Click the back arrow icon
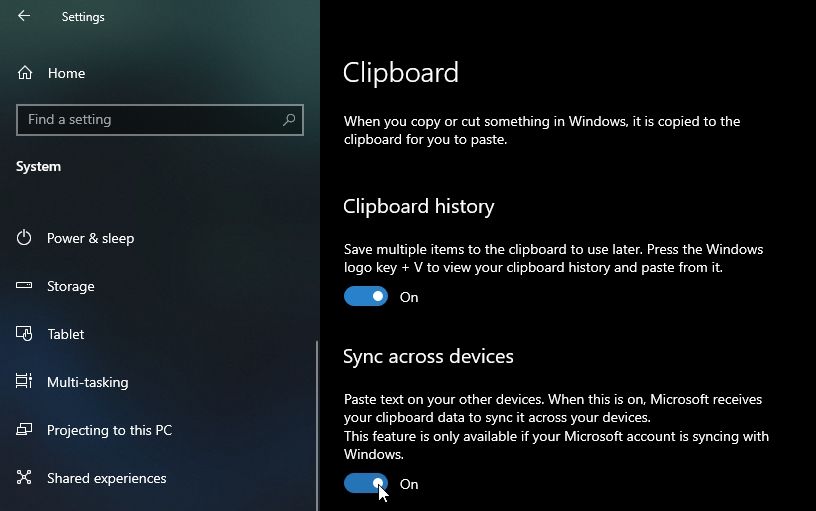 click(x=24, y=16)
